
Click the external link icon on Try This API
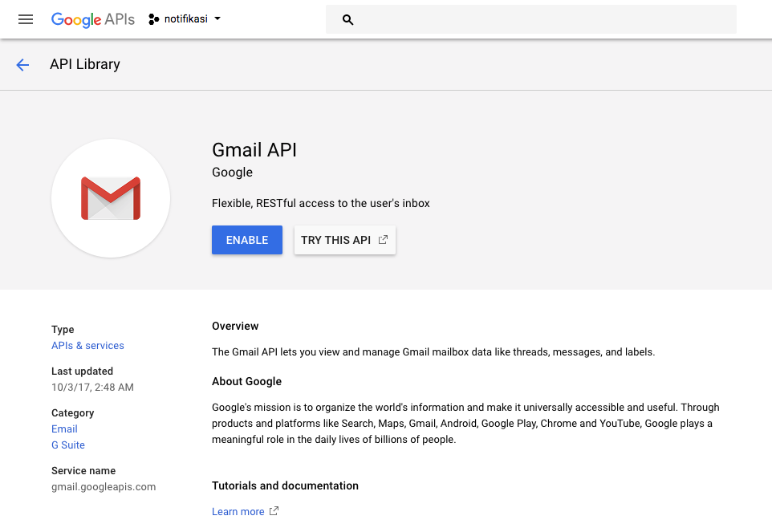[383, 240]
